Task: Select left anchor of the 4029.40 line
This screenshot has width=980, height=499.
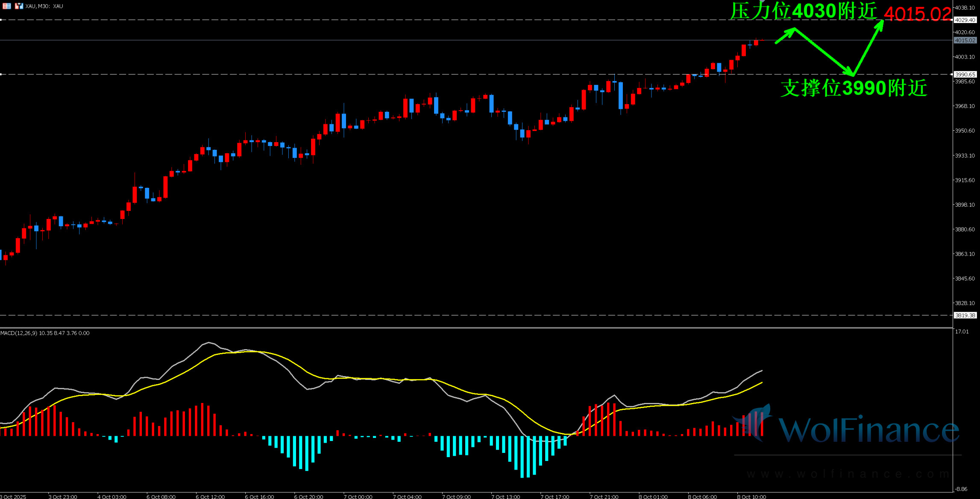Action: pyautogui.click(x=1, y=20)
